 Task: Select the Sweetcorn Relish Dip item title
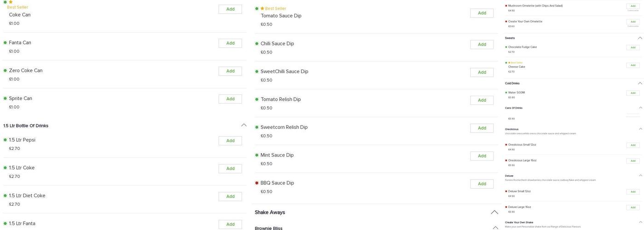tap(283, 127)
